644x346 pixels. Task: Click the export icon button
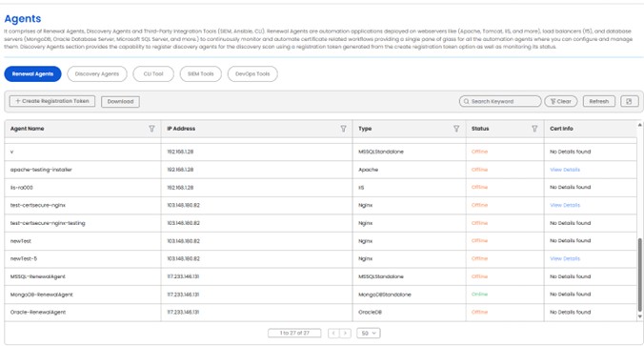coord(629,101)
